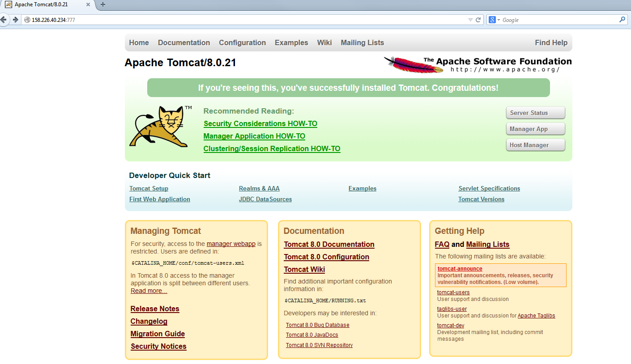
Task: Open Security Considerations HOW-TO link
Action: pyautogui.click(x=260, y=123)
